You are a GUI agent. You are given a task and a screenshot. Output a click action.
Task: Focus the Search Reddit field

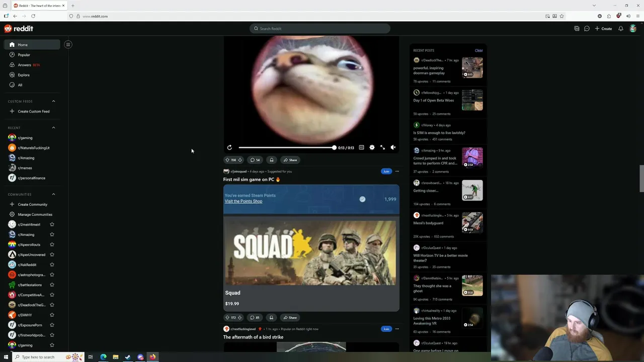pyautogui.click(x=320, y=29)
